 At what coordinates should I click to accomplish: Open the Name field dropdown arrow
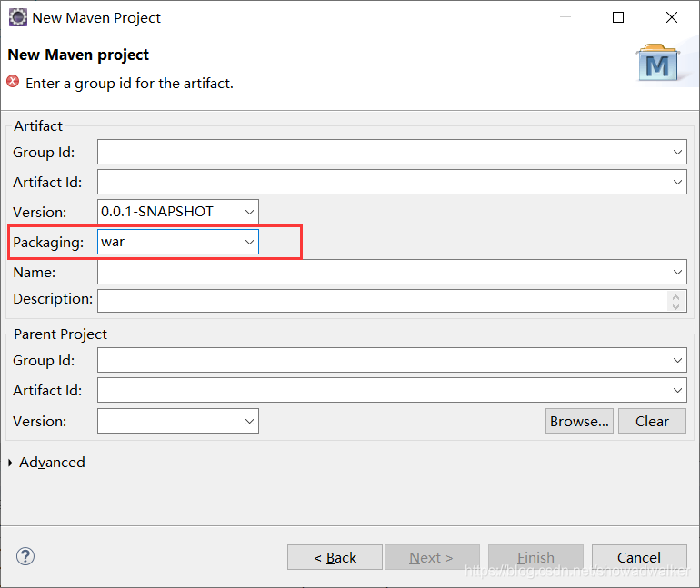tap(677, 272)
